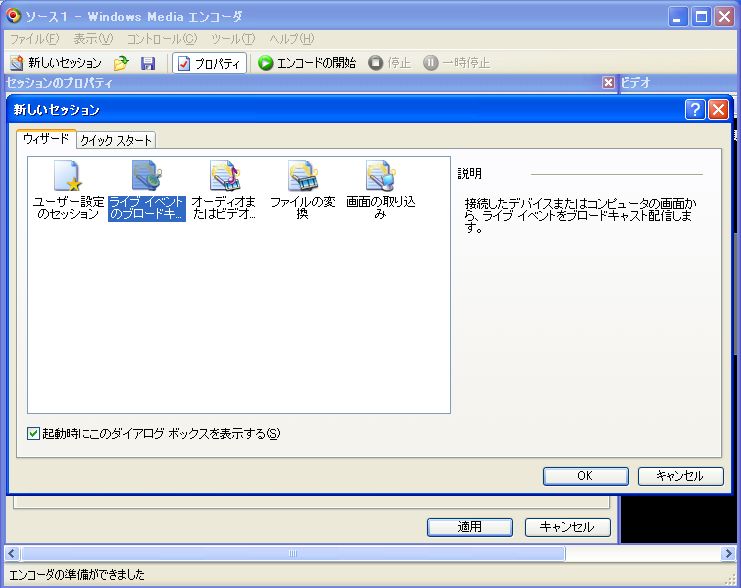Image resolution: width=741 pixels, height=588 pixels.
Task: Toggle the プロパティ toolbar button
Action: pos(209,63)
